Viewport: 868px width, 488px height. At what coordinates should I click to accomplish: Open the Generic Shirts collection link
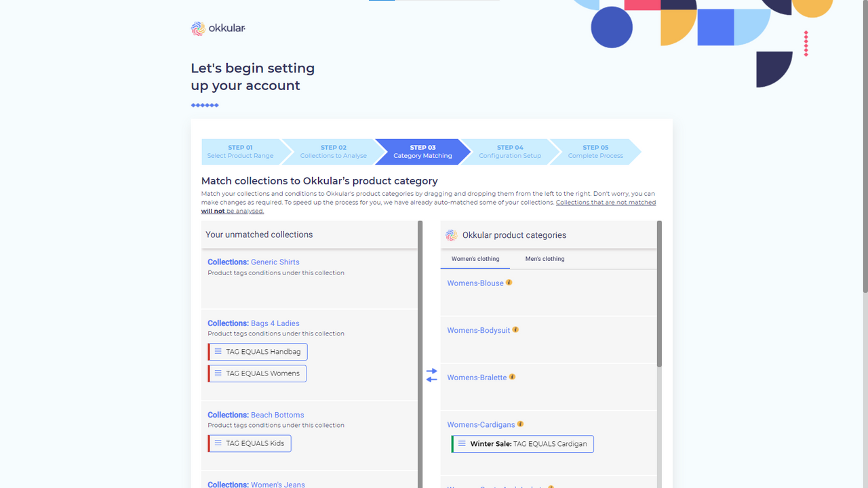click(275, 262)
